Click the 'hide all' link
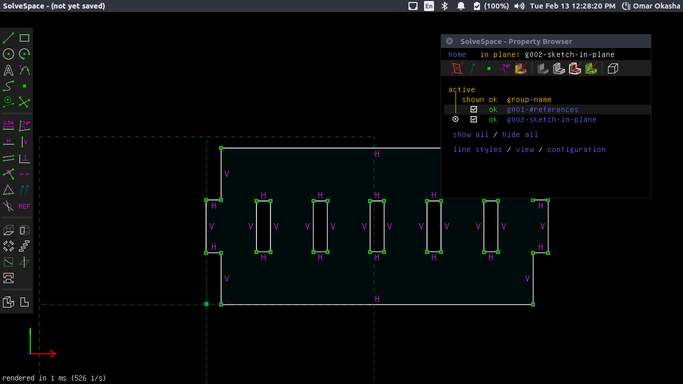This screenshot has width=683, height=384. click(x=520, y=135)
